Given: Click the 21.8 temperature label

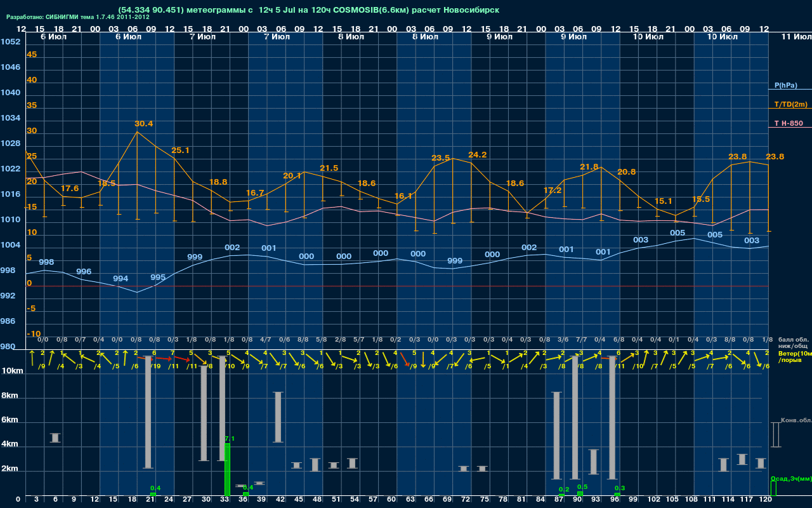Looking at the screenshot, I should (589, 167).
